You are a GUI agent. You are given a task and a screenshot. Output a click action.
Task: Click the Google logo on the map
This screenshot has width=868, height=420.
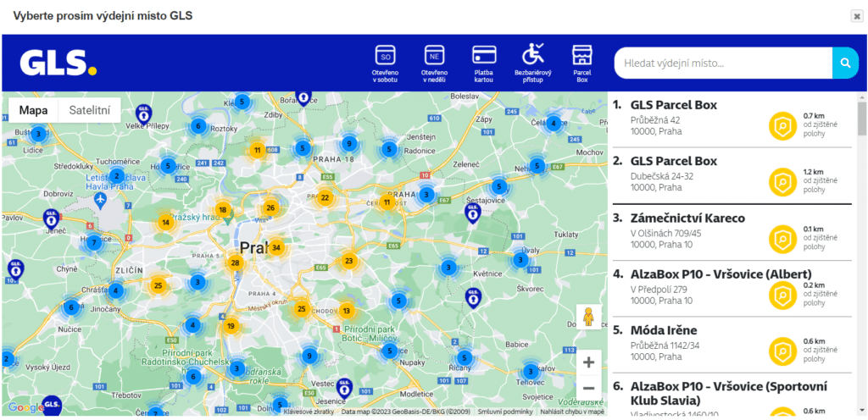(x=25, y=408)
